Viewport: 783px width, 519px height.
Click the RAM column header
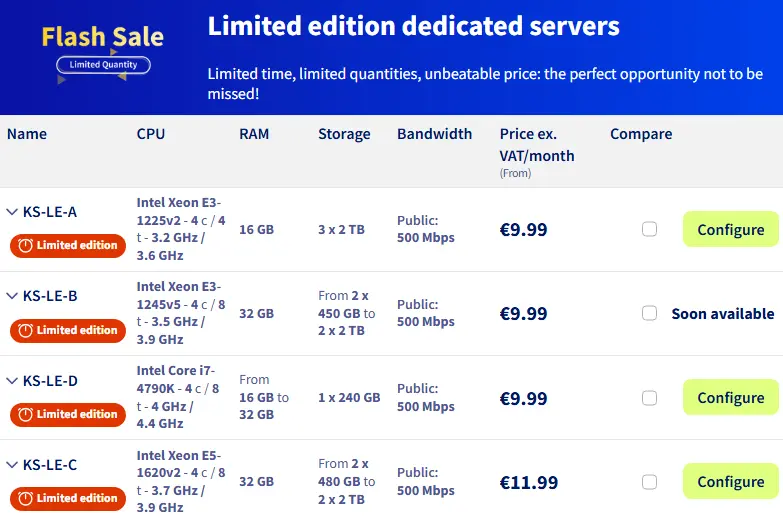[254, 134]
